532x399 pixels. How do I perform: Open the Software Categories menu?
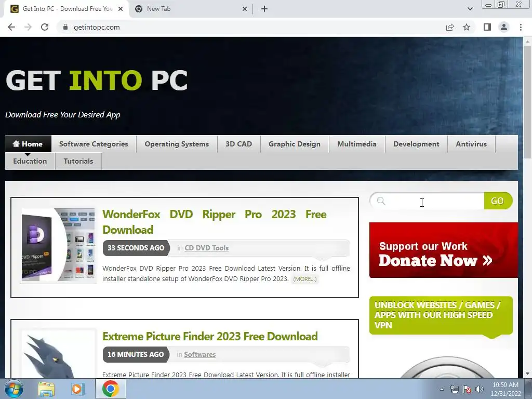(x=94, y=144)
